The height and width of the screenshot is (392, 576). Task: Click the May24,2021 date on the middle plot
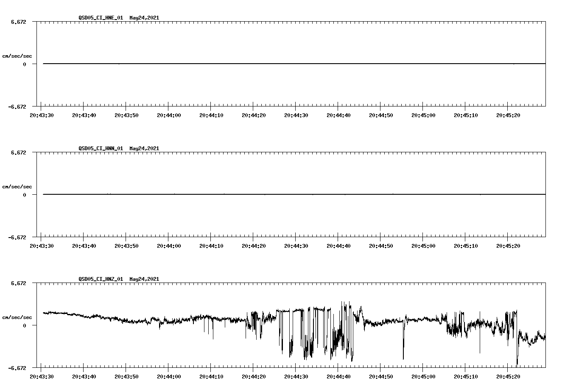144,148
